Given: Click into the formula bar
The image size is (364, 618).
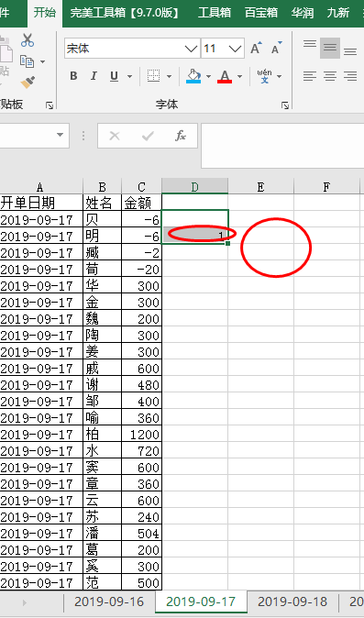Looking at the screenshot, I should coord(282,146).
